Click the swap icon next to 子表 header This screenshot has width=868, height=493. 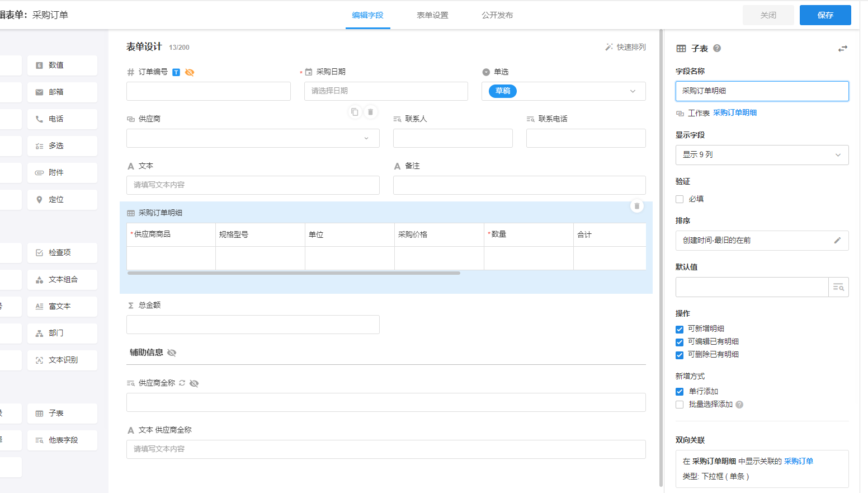[842, 49]
